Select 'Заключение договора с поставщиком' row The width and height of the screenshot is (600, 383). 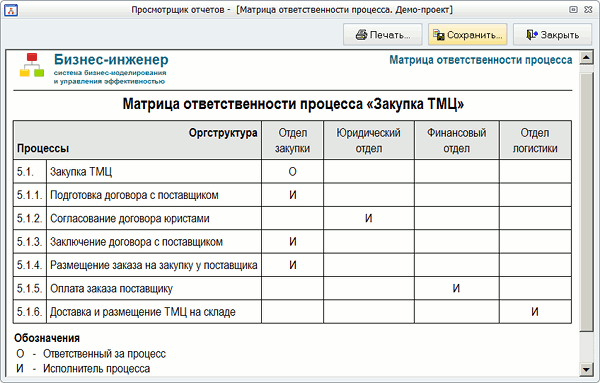point(292,241)
